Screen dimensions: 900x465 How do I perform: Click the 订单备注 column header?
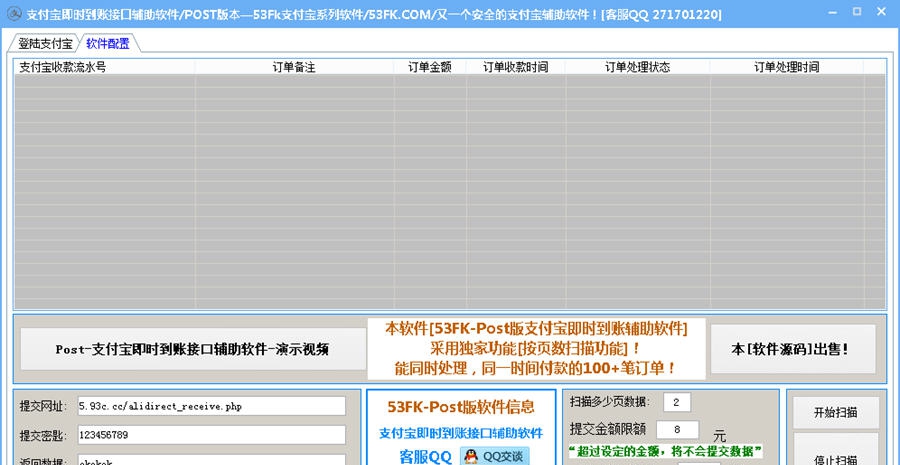(294, 67)
